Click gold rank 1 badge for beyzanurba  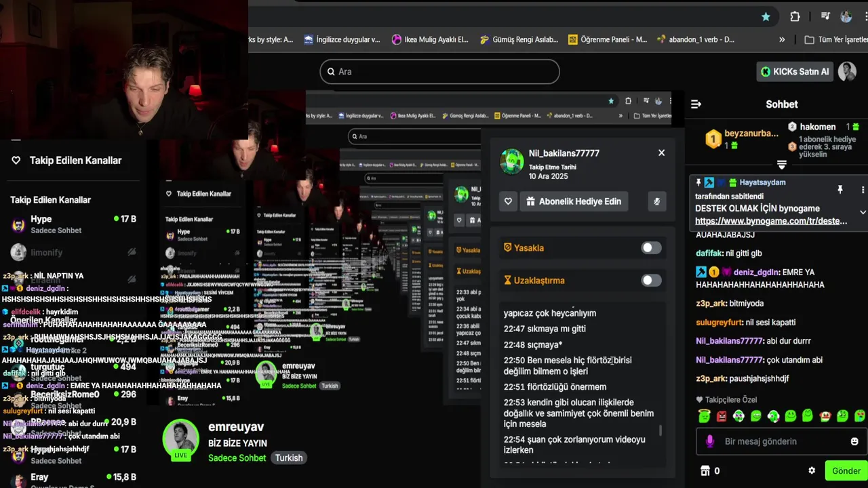point(713,139)
